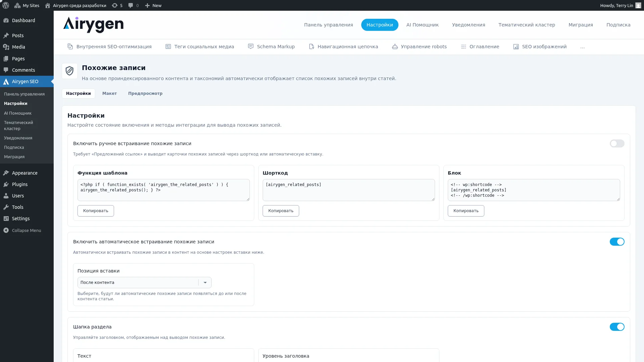Open Управление robots section

[419, 47]
